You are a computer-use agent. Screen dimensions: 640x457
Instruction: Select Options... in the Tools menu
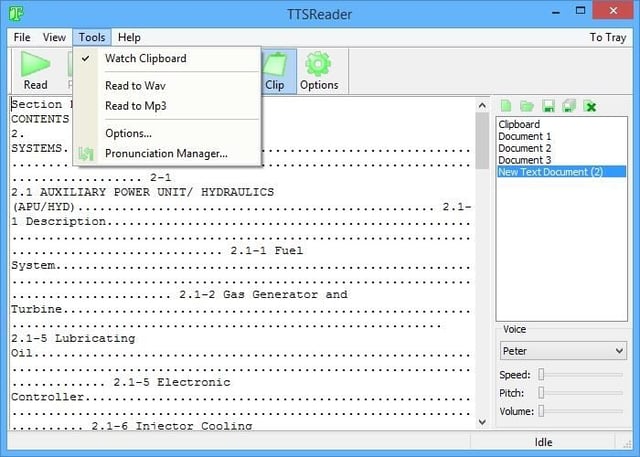tap(128, 133)
